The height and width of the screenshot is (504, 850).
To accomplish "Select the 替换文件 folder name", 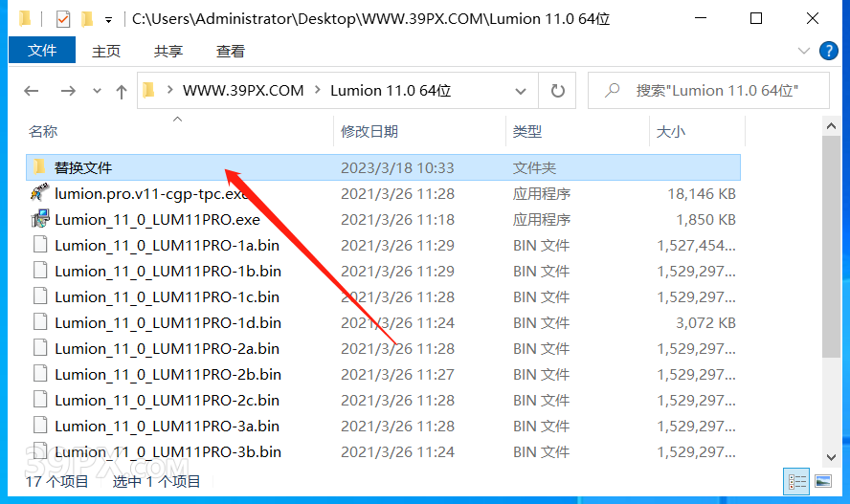I will [83, 167].
